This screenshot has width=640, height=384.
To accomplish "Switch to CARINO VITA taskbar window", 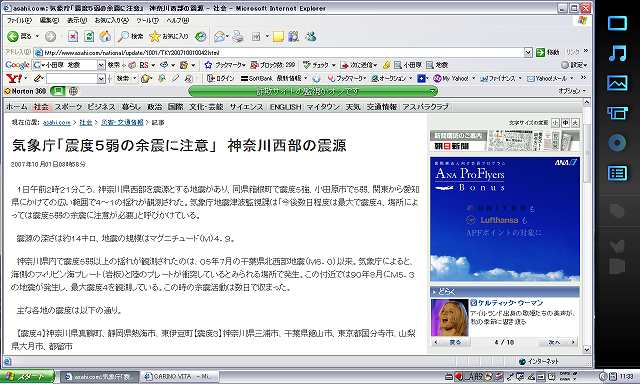I will coord(179,377).
